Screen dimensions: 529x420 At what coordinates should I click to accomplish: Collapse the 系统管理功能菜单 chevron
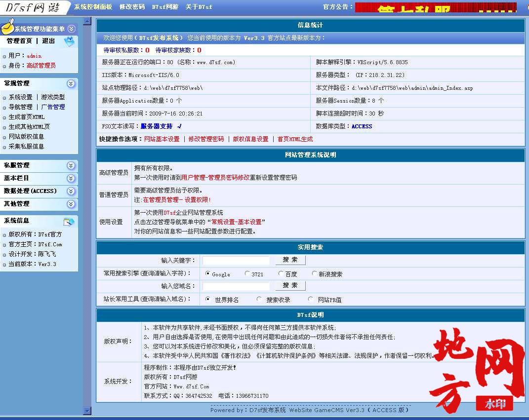coord(71,29)
